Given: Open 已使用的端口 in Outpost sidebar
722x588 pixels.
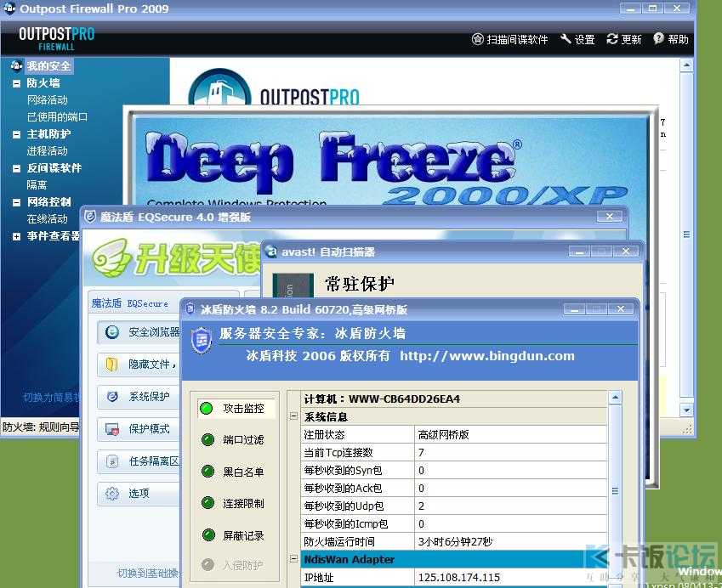Looking at the screenshot, I should [57, 117].
